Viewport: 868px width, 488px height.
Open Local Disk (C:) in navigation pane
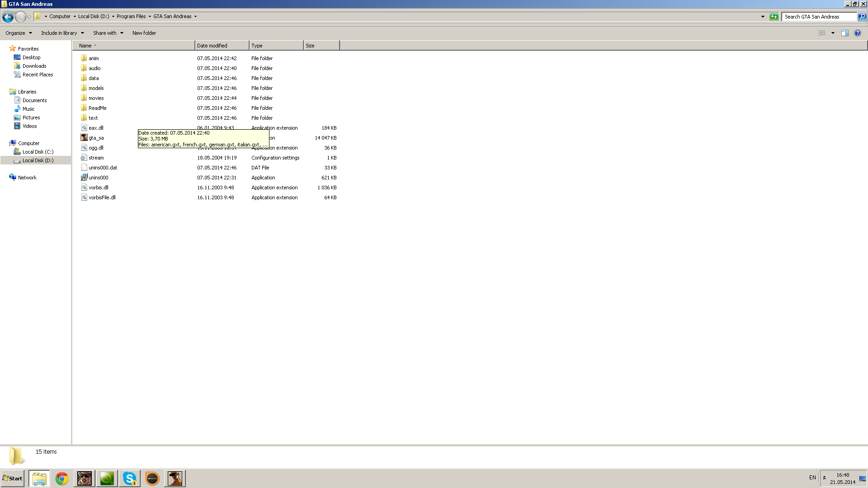click(38, 152)
